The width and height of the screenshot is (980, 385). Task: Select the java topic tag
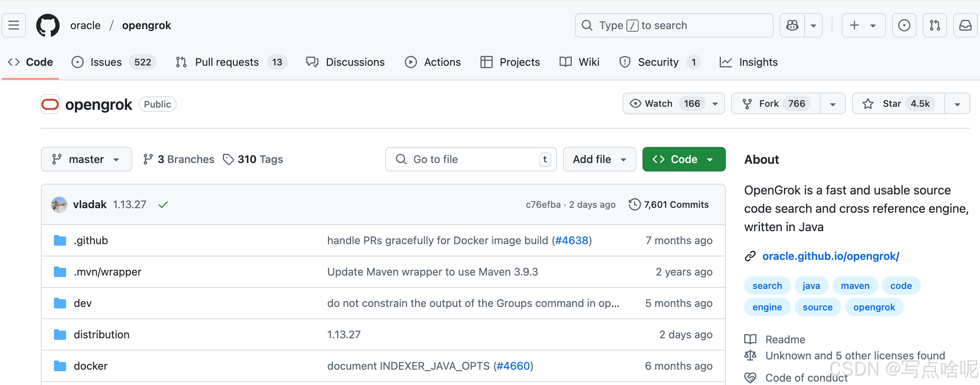click(811, 285)
